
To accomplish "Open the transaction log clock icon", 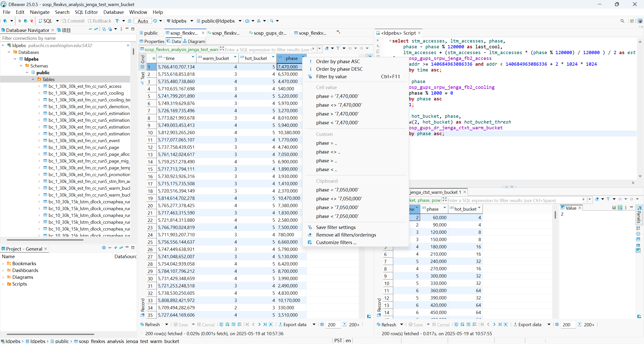I will coord(155,21).
